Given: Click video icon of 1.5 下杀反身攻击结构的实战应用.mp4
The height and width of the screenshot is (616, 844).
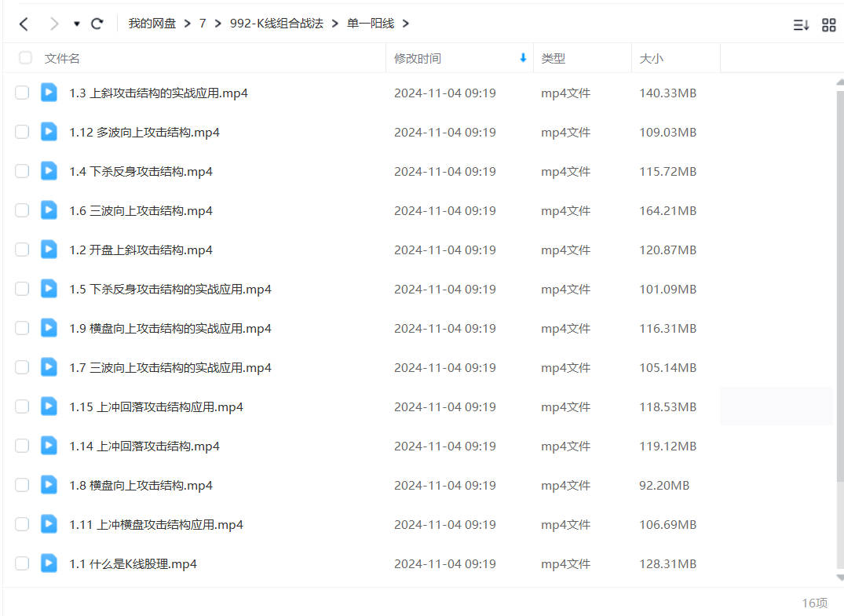Looking at the screenshot, I should (x=49, y=289).
